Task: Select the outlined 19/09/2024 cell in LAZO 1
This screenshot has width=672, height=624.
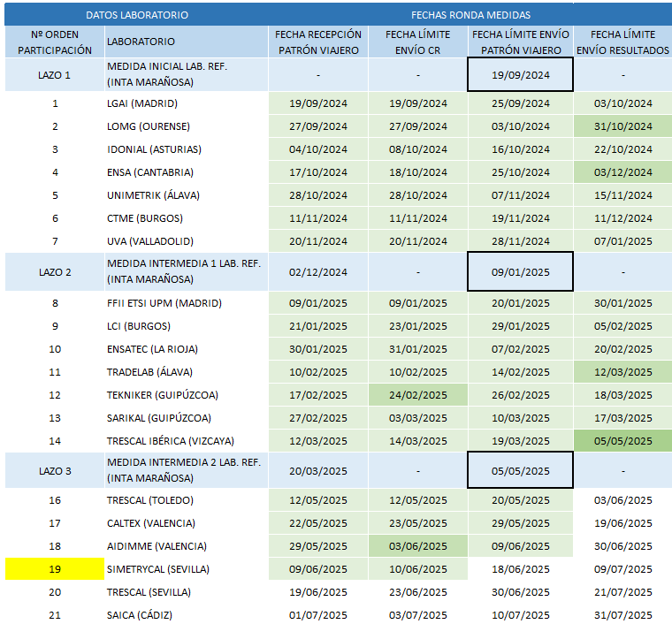Action: [520, 75]
